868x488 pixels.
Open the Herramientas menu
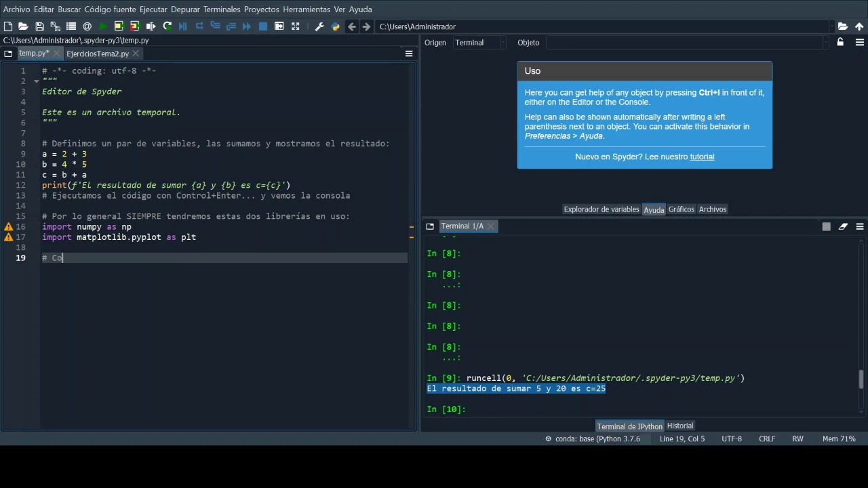307,9
